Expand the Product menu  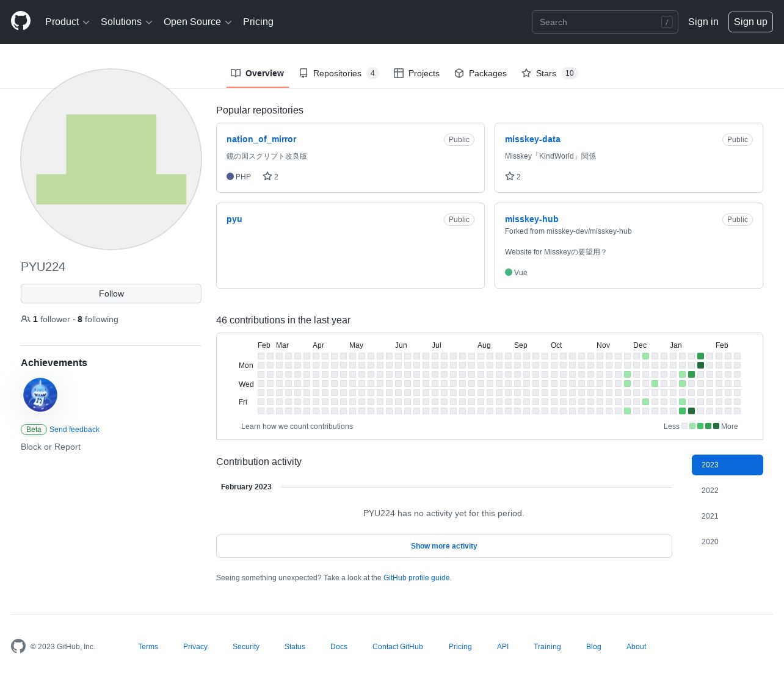pos(67,22)
